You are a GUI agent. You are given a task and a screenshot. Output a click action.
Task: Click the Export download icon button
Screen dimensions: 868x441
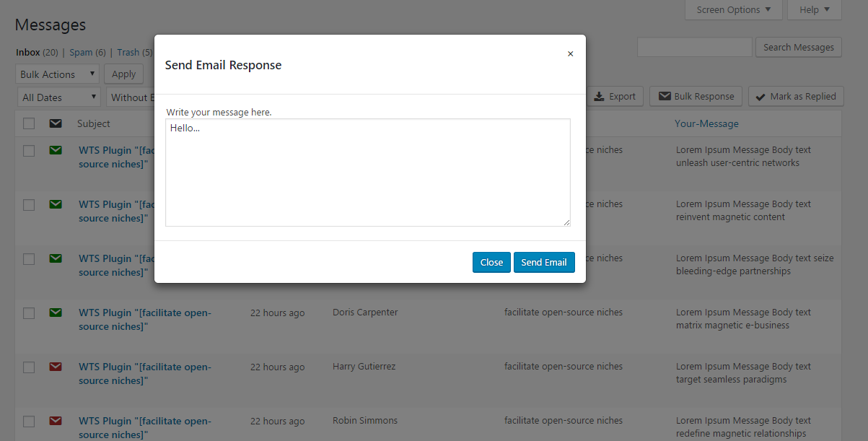pos(614,97)
